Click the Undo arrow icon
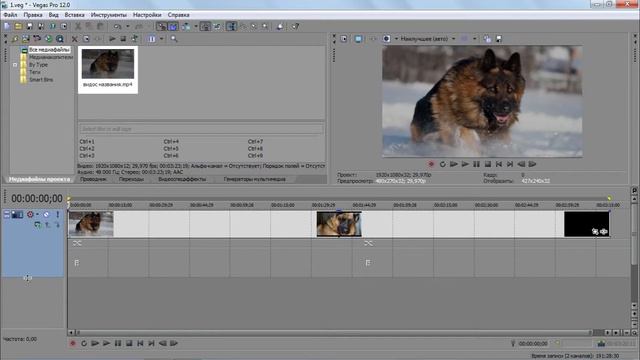This screenshot has height=360, width=640. (117, 27)
